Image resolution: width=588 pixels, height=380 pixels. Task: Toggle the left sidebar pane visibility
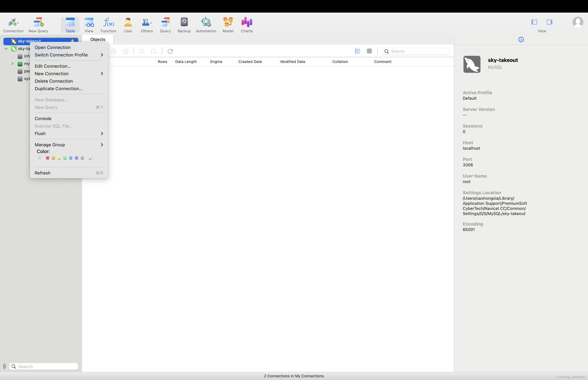pos(534,22)
